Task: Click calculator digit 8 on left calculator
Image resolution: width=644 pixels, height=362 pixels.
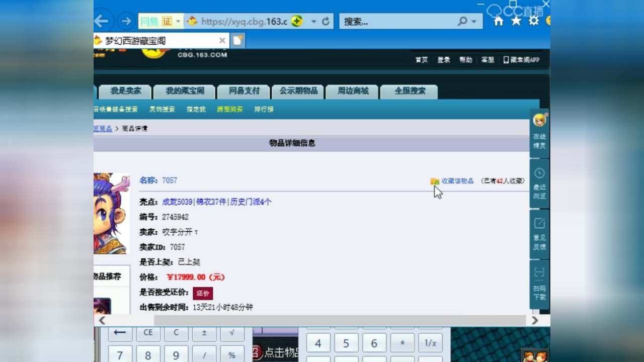Action: (148, 354)
